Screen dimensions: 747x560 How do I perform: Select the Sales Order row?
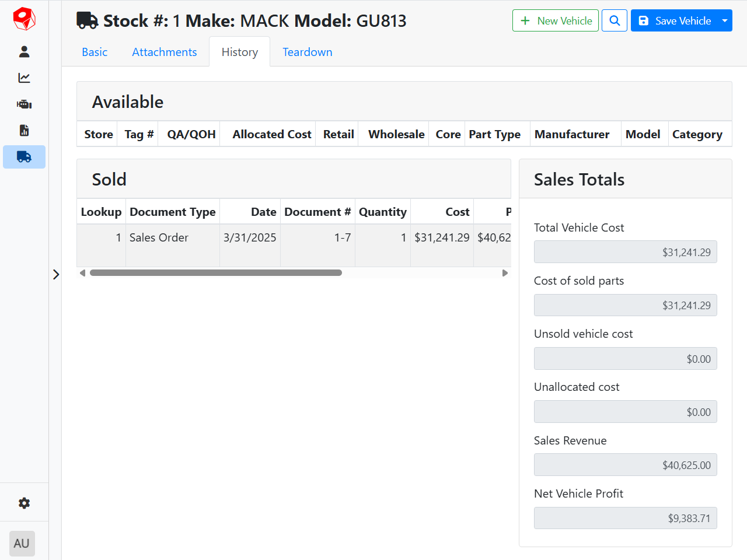click(x=159, y=238)
